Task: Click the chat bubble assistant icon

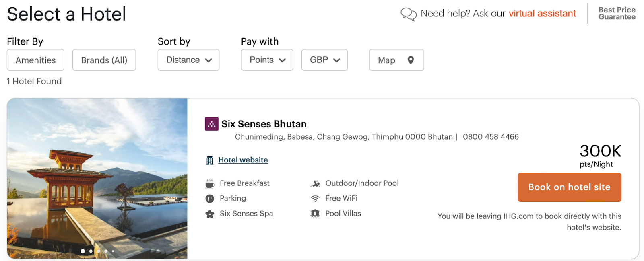Action: (408, 14)
